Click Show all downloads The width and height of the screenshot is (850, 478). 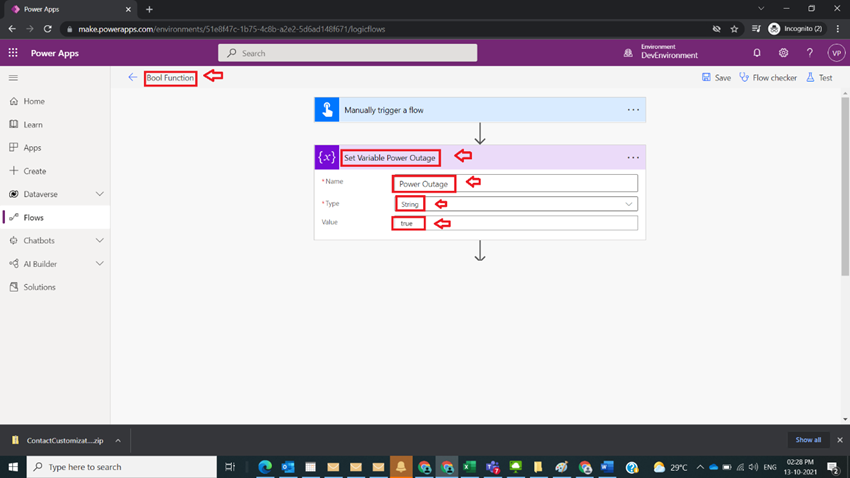click(808, 440)
